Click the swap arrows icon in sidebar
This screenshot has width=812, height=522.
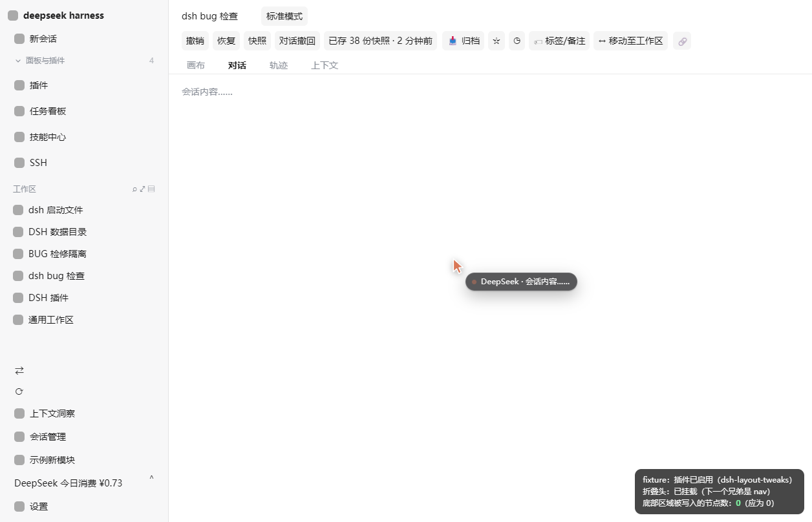click(x=19, y=370)
